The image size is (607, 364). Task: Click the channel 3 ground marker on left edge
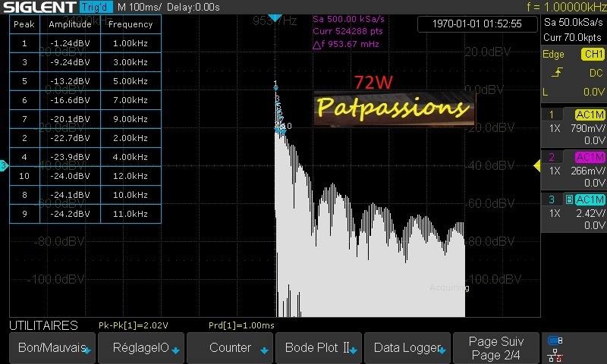(4, 165)
